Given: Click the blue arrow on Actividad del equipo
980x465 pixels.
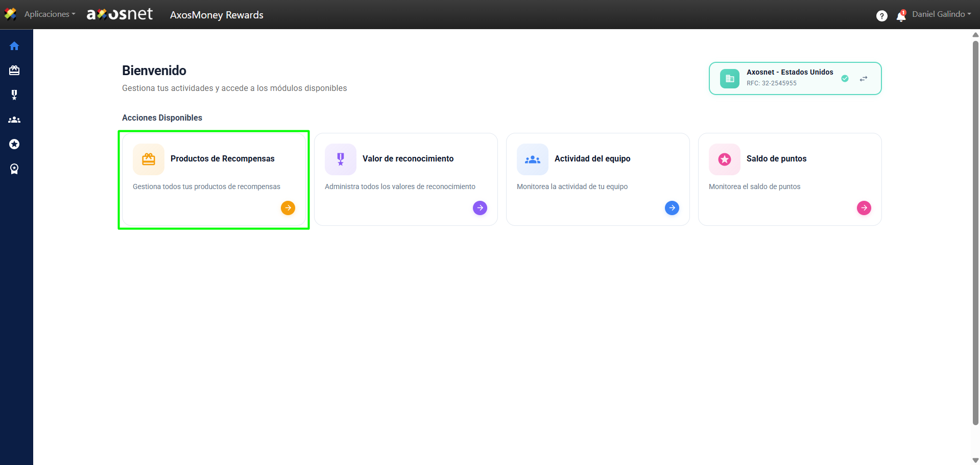Looking at the screenshot, I should click(672, 208).
